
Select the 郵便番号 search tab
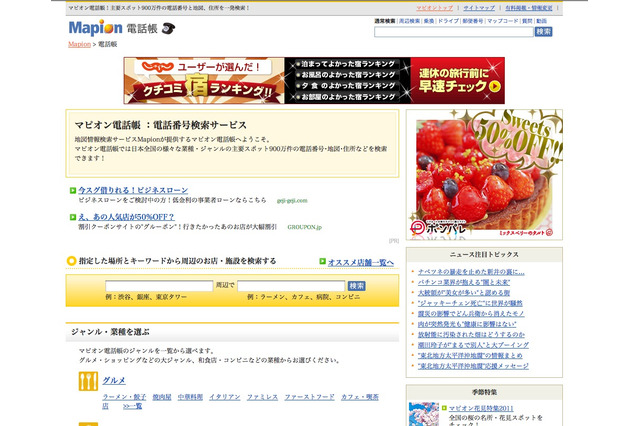click(x=472, y=21)
